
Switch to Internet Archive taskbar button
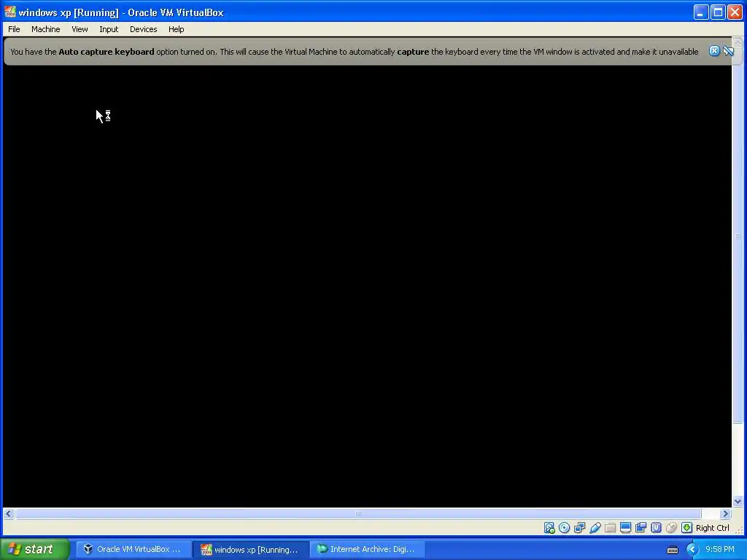click(366, 549)
